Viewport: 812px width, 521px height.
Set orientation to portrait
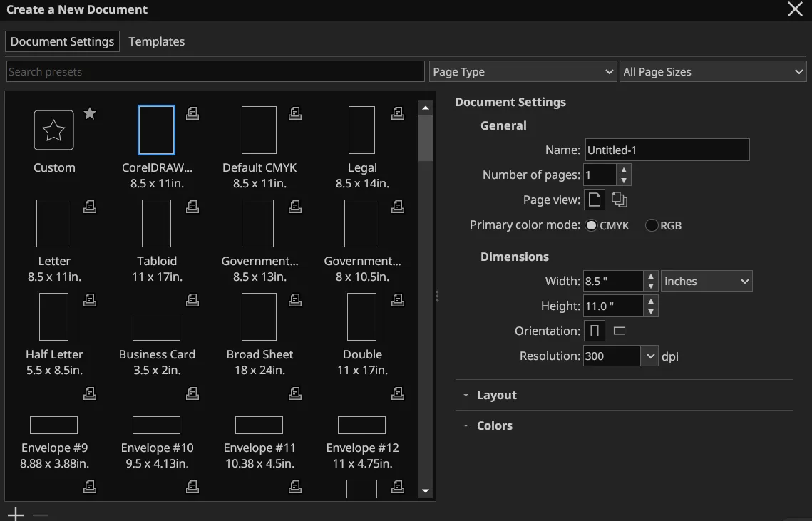pos(595,331)
